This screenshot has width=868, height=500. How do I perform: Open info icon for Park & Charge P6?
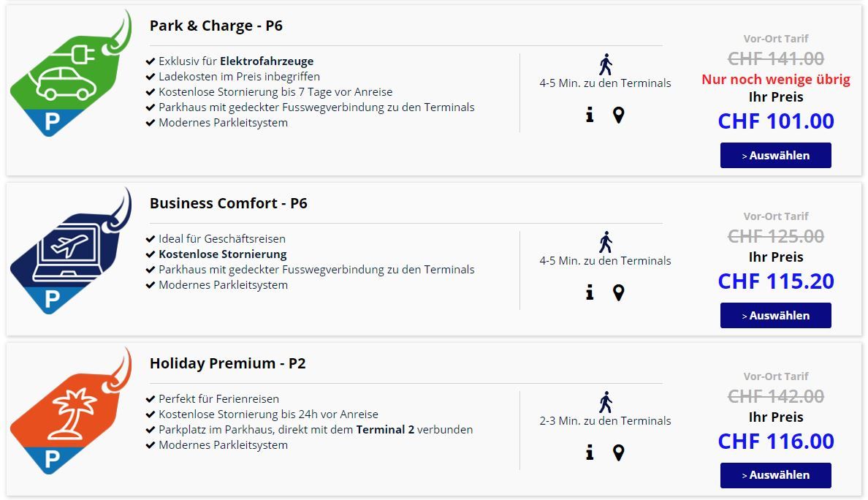(590, 115)
